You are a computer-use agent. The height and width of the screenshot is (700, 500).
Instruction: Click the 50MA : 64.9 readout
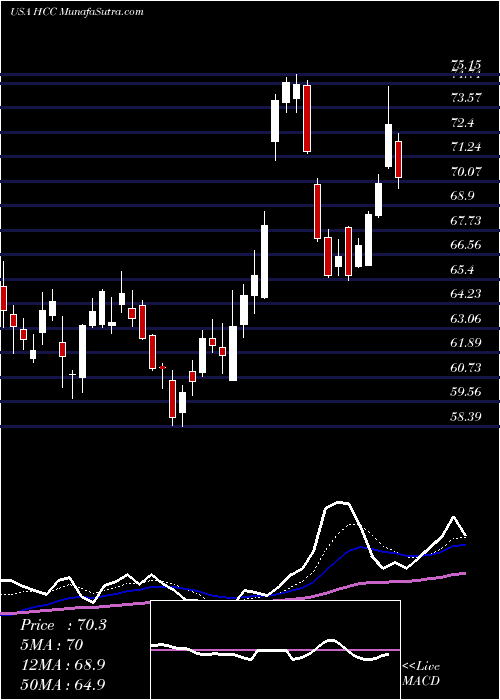[x=63, y=684]
